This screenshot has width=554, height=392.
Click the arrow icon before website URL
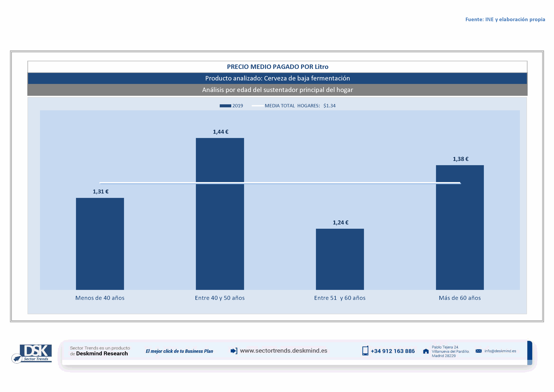click(234, 351)
